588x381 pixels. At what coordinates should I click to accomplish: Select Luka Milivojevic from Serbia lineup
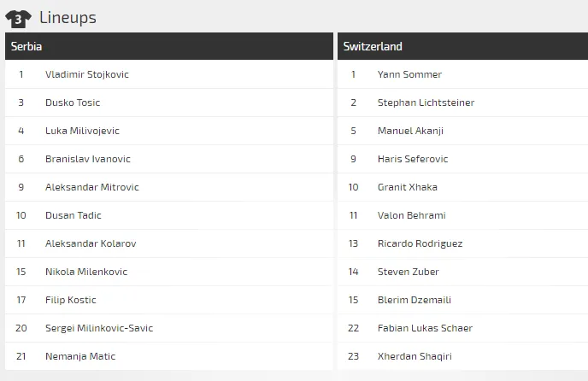pyautogui.click(x=82, y=131)
